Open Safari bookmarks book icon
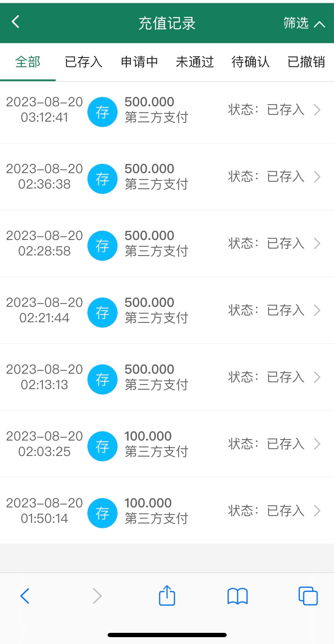This screenshot has height=644, width=334. tap(238, 596)
